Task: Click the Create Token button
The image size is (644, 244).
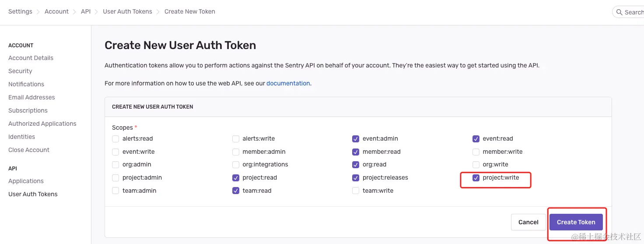Action: coord(576,222)
